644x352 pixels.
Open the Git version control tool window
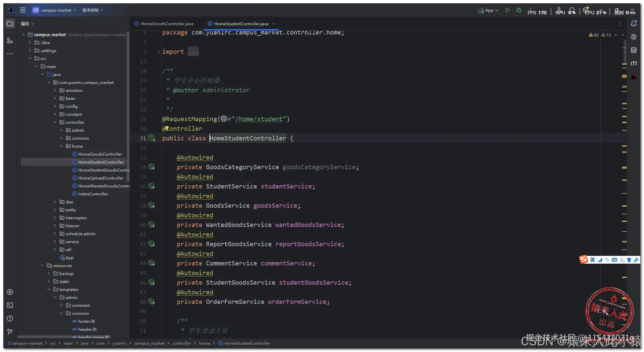click(10, 331)
